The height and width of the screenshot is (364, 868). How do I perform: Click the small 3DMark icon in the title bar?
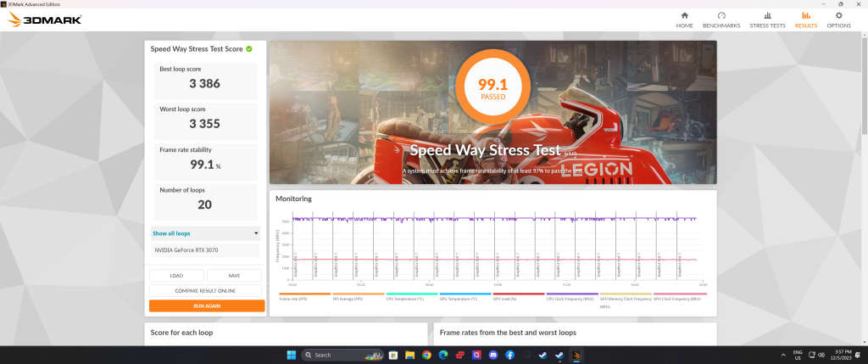(4, 4)
